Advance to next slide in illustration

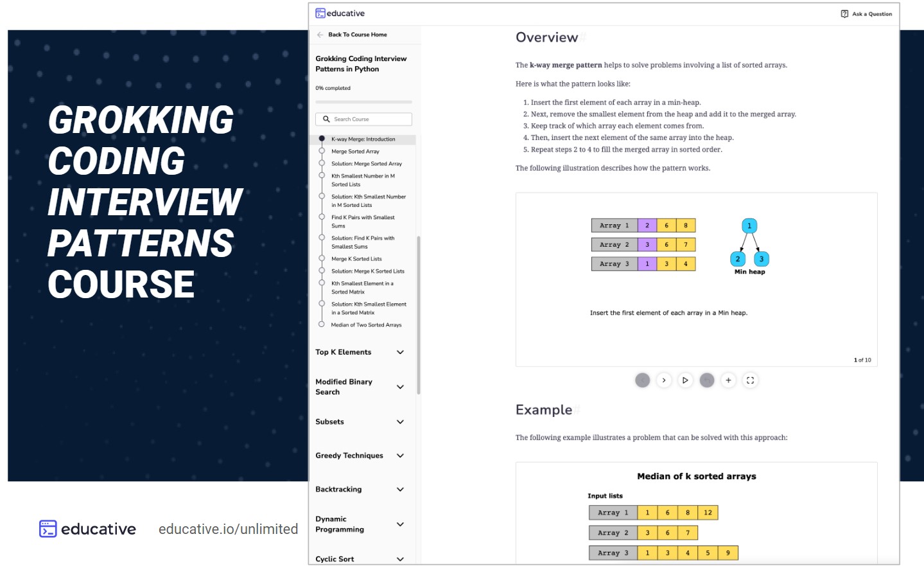point(664,380)
